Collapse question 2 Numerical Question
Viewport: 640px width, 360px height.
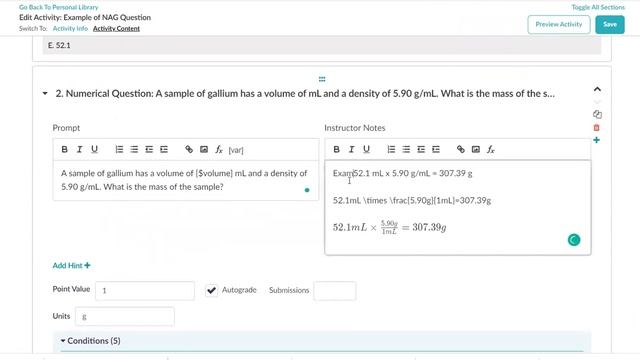tap(45, 93)
